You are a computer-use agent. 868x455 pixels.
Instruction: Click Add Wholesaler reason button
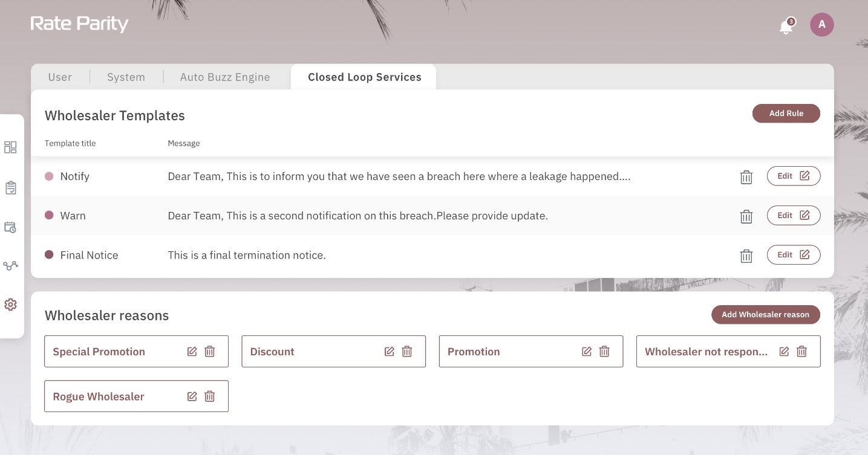point(765,315)
